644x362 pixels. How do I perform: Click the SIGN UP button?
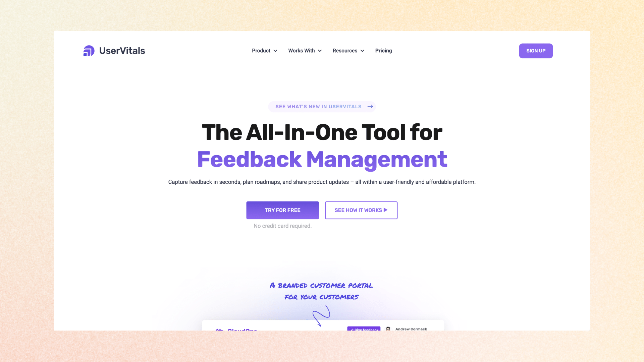(536, 51)
